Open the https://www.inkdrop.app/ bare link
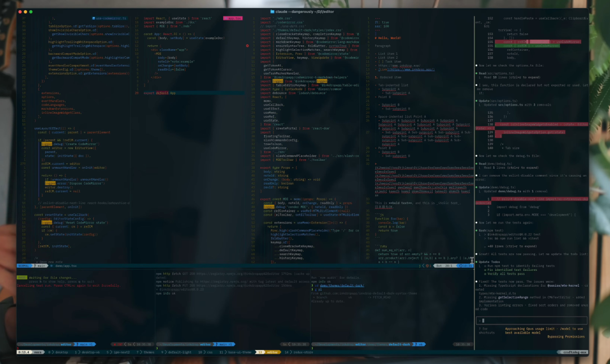The height and width of the screenshot is (364, 610). [x=400, y=65]
